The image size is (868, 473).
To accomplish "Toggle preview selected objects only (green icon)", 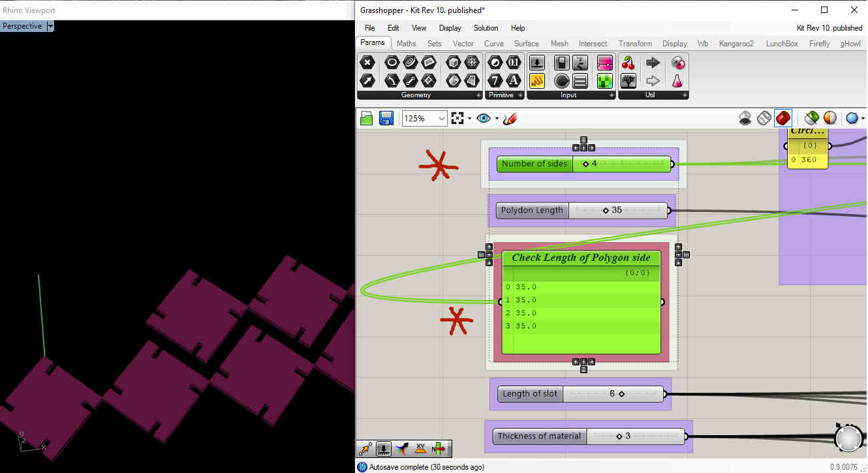I will (811, 118).
